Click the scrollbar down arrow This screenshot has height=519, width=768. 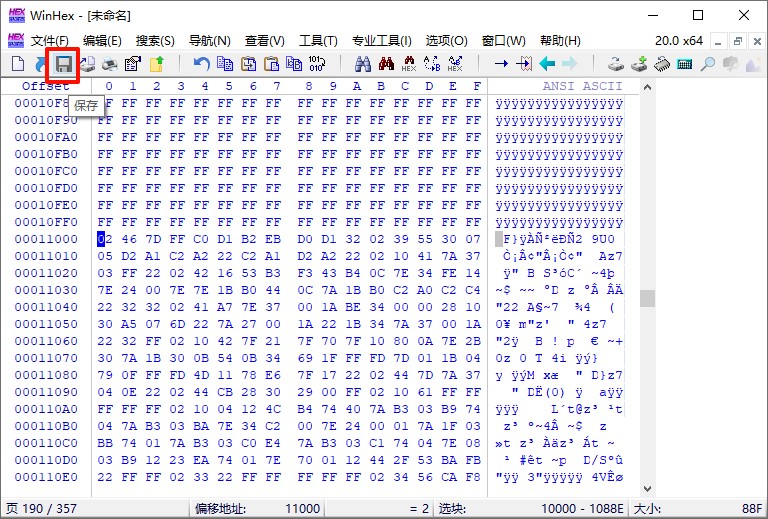tap(647, 489)
